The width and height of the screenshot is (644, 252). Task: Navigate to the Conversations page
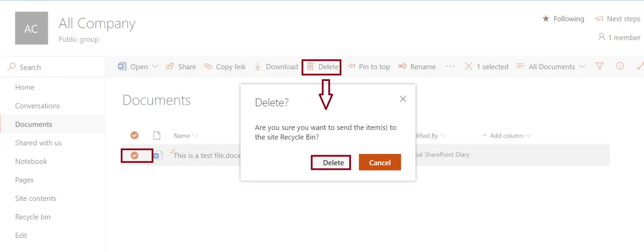coord(37,106)
